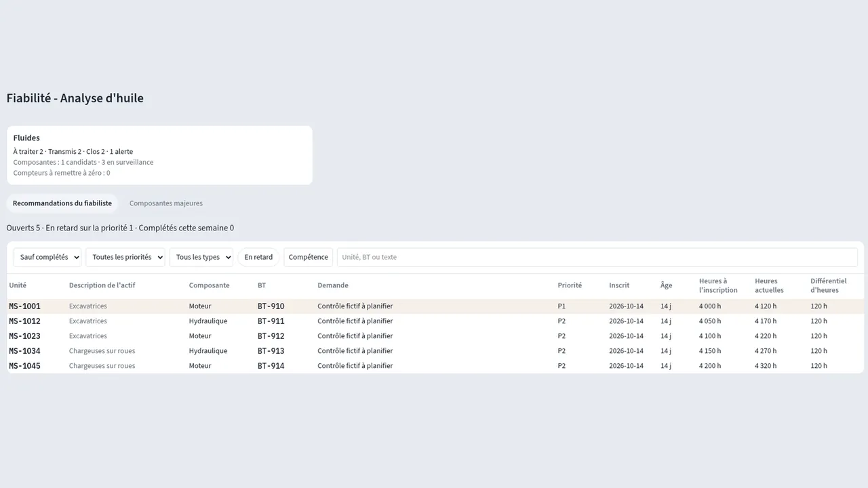Select 'Hydraulique' in the MS-1012 row
This screenshot has height=488, width=868.
[208, 321]
